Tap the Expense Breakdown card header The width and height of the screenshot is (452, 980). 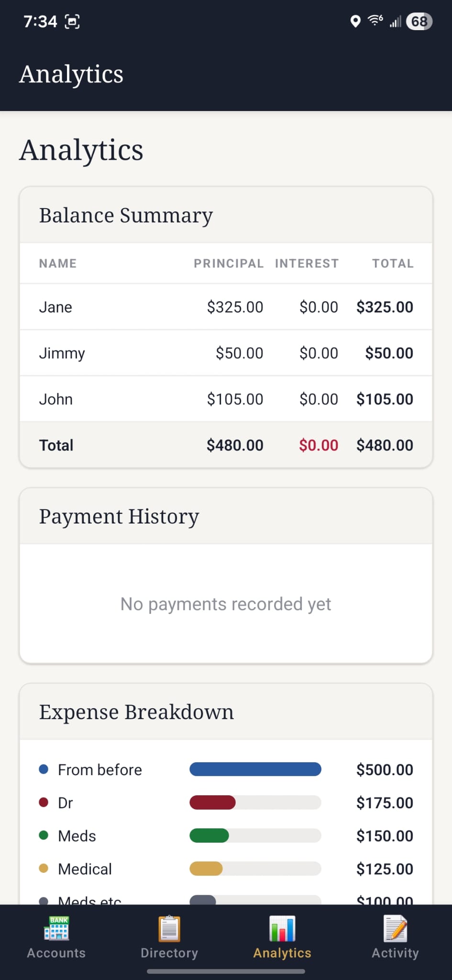pyautogui.click(x=226, y=712)
